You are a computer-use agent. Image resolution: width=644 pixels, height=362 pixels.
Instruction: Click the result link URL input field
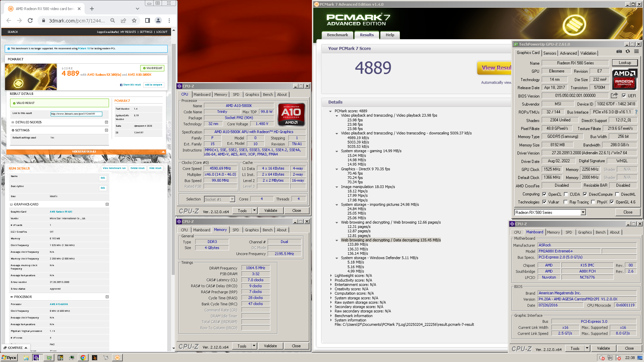(76, 114)
